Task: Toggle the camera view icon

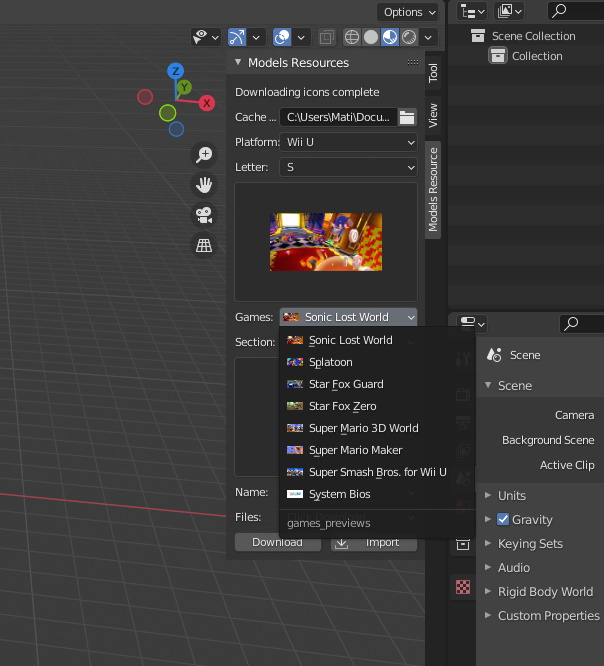Action: [204, 215]
